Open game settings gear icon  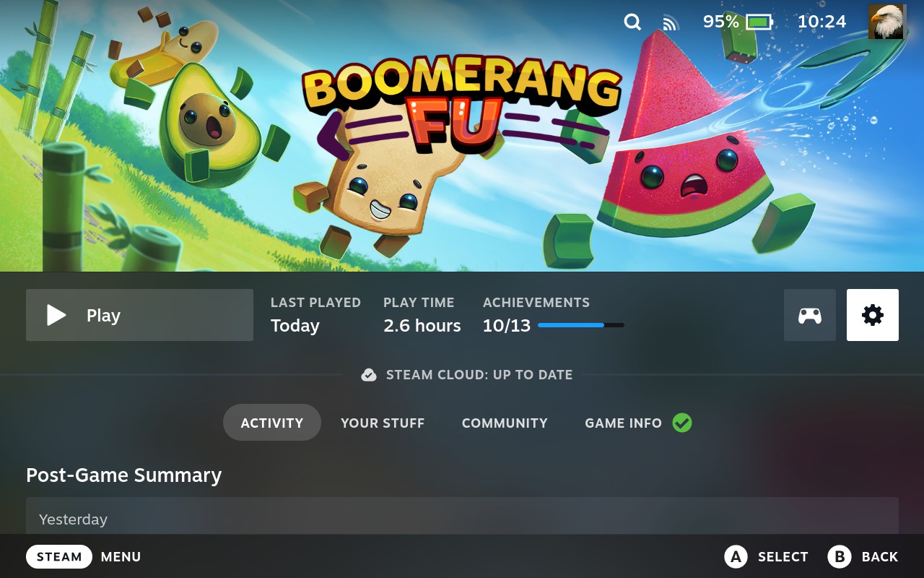pyautogui.click(x=873, y=315)
